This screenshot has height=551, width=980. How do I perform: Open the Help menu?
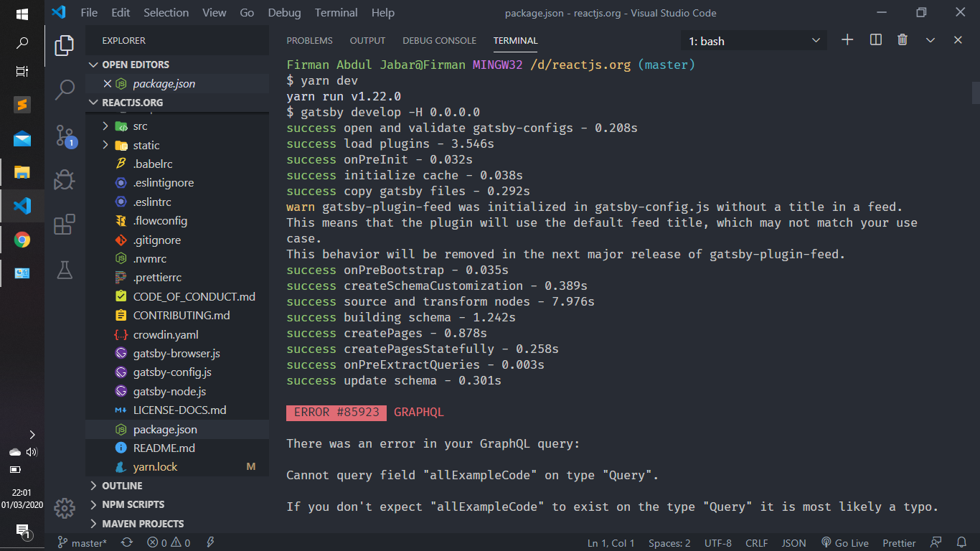point(383,13)
